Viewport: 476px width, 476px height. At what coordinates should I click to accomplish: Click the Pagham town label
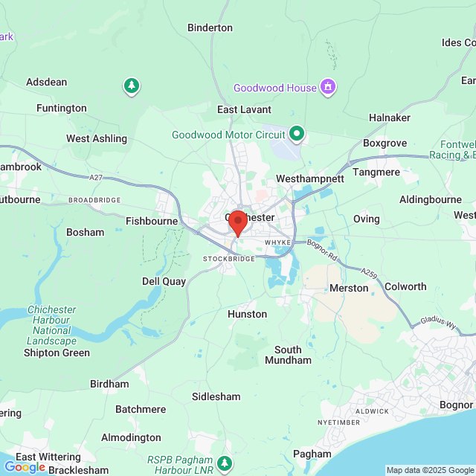pos(312,454)
